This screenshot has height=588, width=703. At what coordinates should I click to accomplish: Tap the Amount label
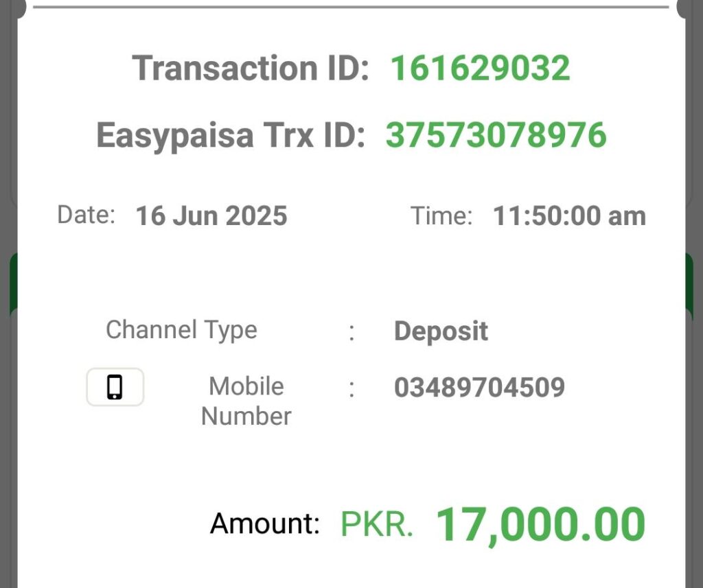[265, 524]
